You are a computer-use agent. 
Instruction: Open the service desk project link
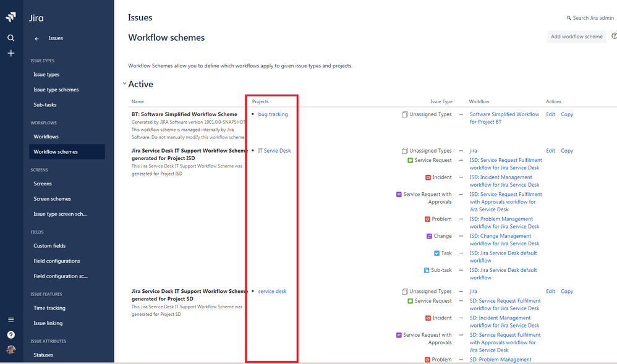(x=272, y=292)
